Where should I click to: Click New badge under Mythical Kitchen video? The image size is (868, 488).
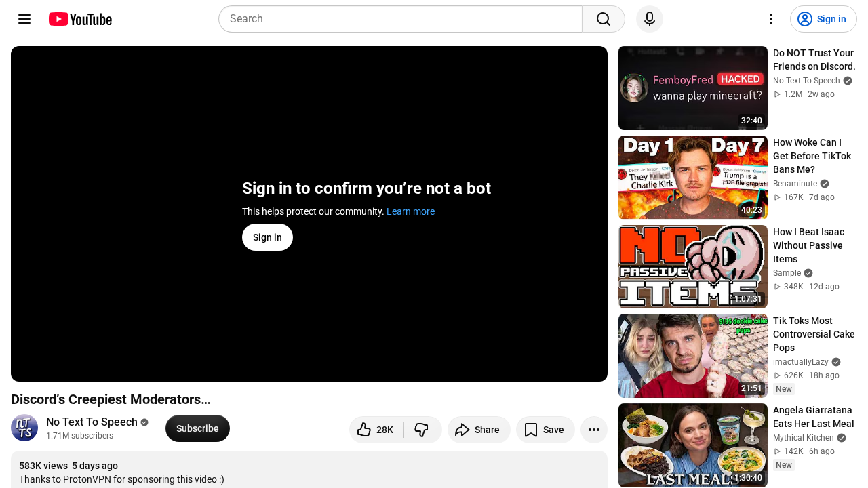[x=784, y=465]
